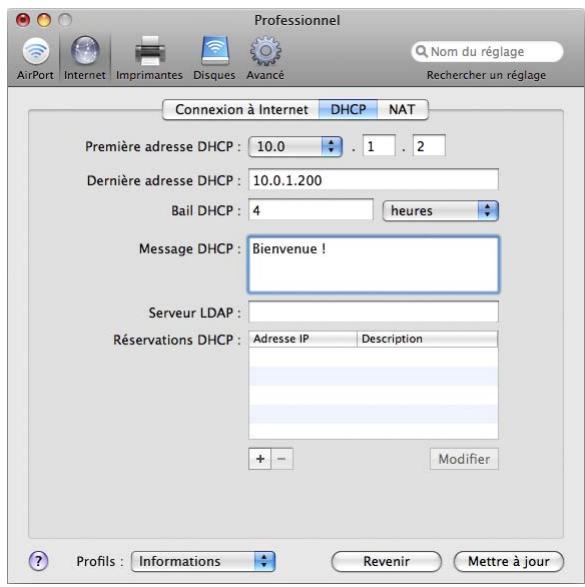Click the Message DHCP text area
This screenshot has width=585, height=587.
click(374, 264)
